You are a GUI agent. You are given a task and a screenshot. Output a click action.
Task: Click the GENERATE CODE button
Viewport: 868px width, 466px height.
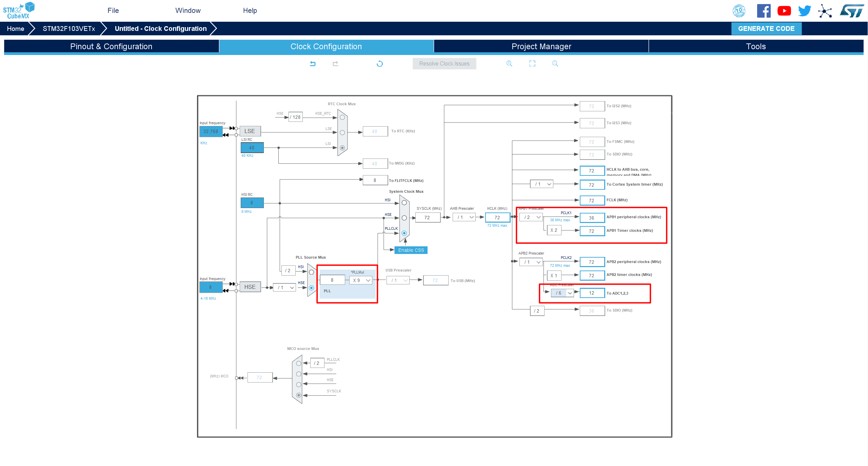(766, 29)
